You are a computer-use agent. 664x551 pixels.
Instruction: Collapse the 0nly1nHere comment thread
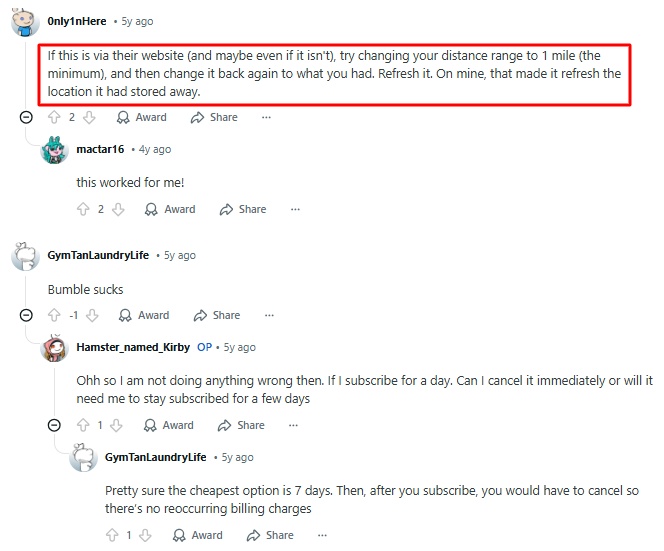point(26,117)
